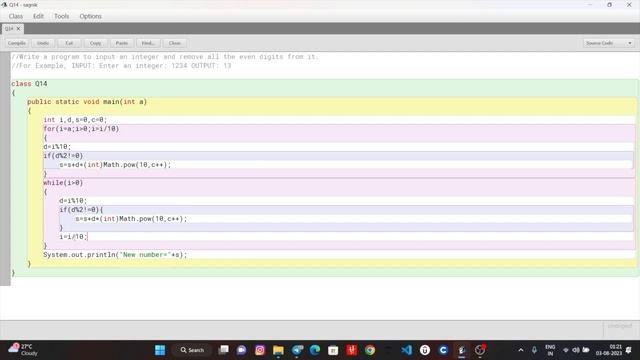
Task: Open File Explorer from taskbar
Action: coord(278,350)
